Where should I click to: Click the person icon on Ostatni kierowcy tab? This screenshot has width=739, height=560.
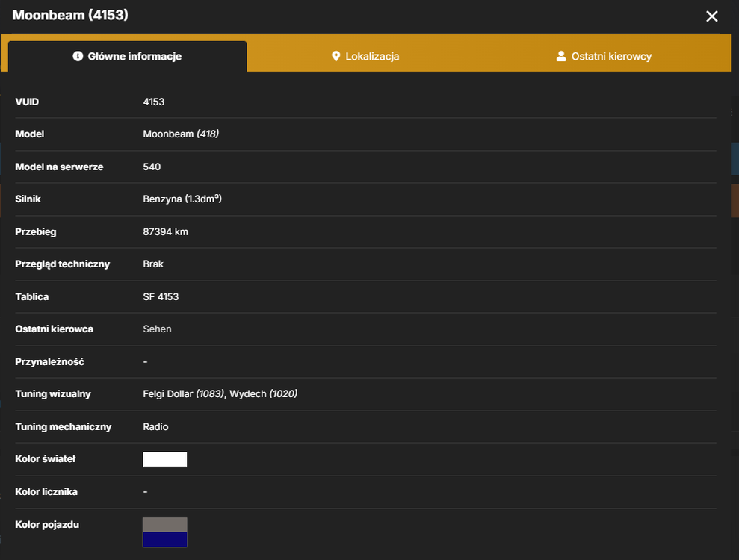click(x=561, y=56)
